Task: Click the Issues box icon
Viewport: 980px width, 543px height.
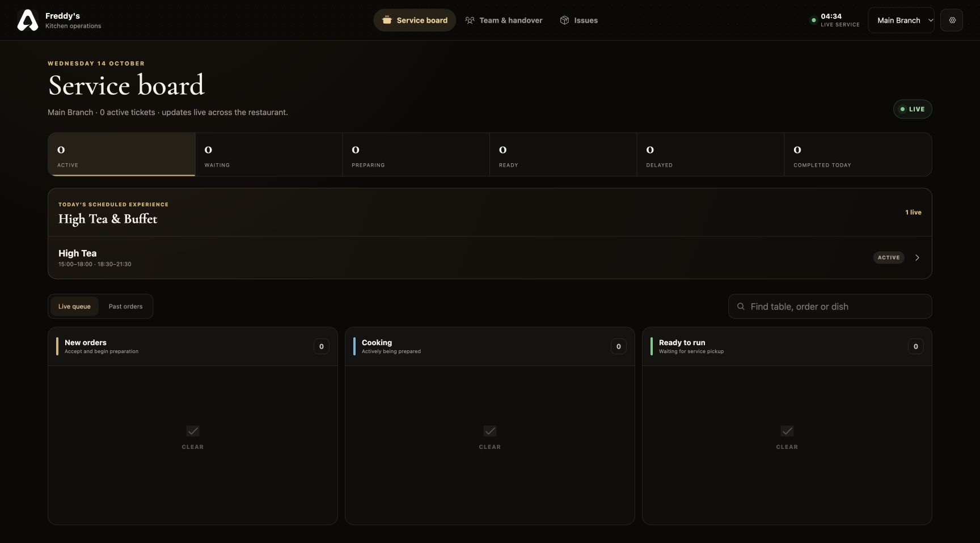Action: tap(564, 20)
